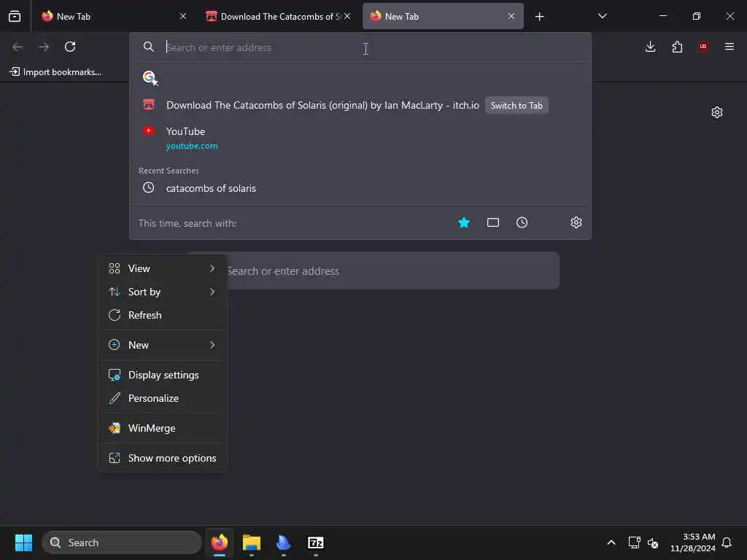747x560 pixels.
Task: Go forward using the forward arrow
Action: pyautogui.click(x=44, y=47)
